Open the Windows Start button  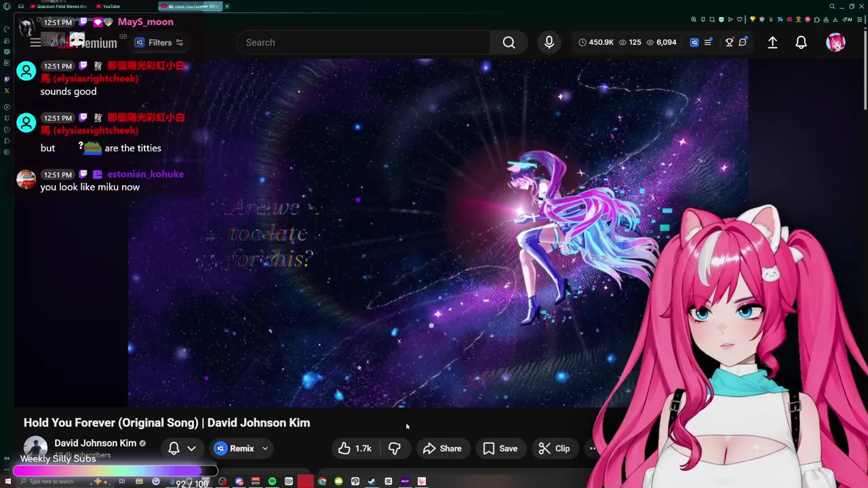click(x=7, y=481)
